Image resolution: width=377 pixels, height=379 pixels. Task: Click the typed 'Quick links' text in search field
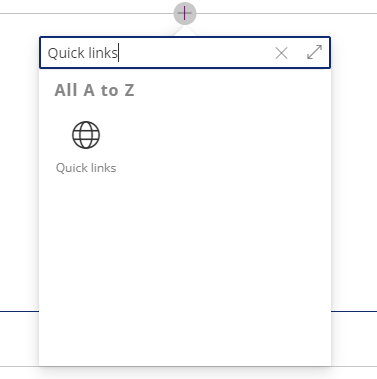82,53
